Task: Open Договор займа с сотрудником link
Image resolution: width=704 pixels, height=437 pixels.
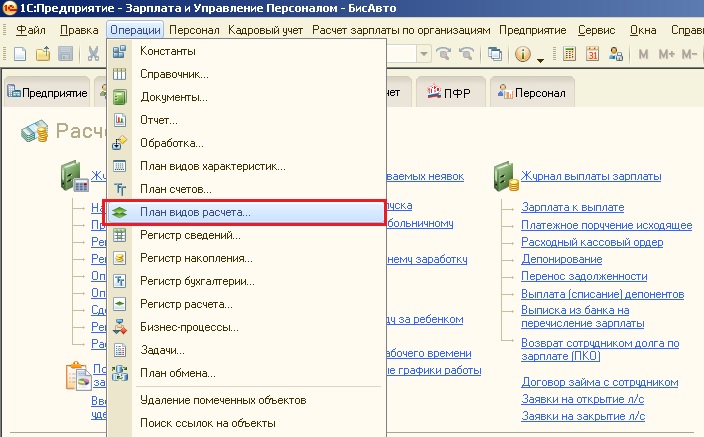Action: [x=599, y=382]
